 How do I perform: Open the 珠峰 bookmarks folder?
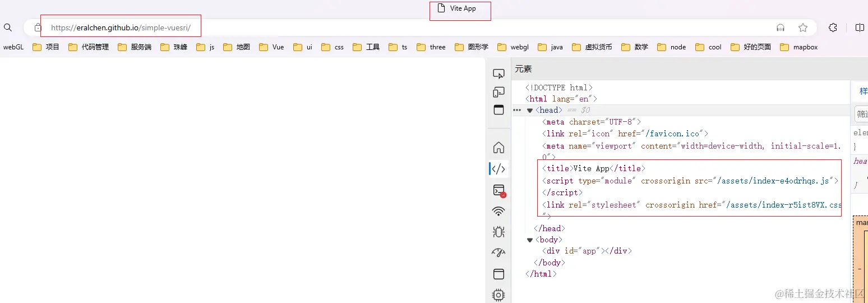click(x=174, y=47)
